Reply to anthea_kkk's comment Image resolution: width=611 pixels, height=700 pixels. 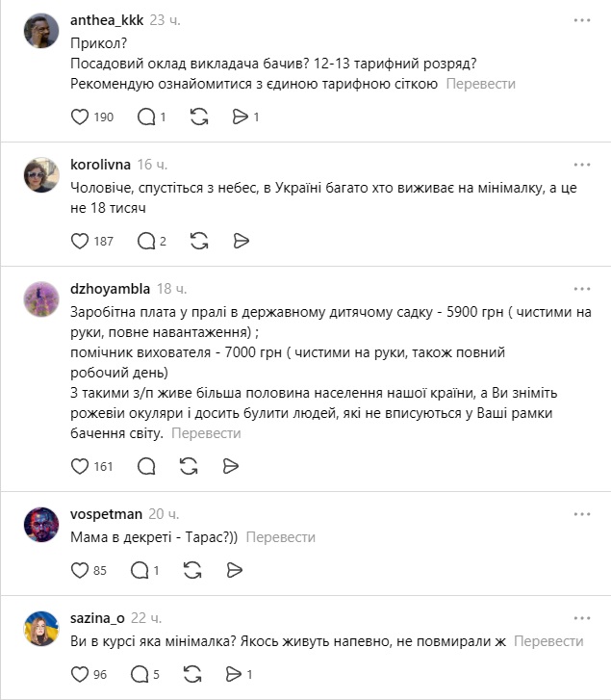click(146, 117)
